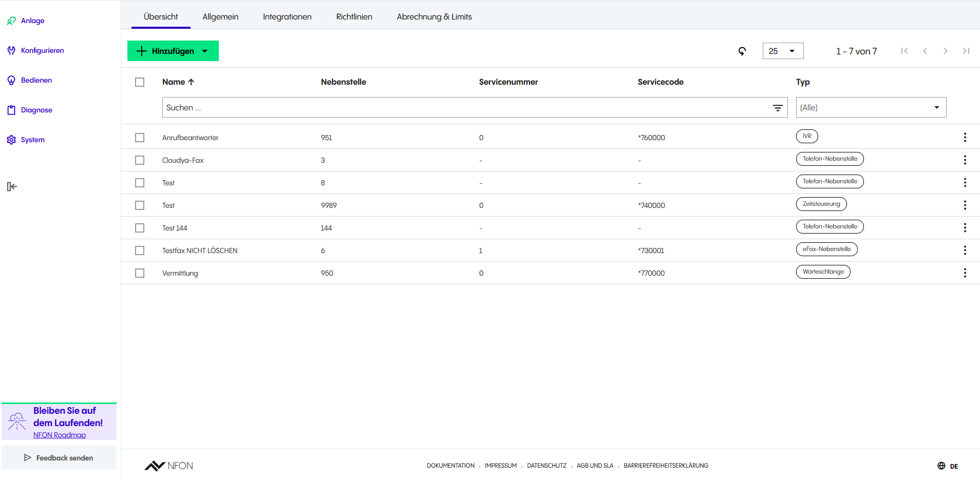Click the Nebenstelle column header

[x=344, y=82]
